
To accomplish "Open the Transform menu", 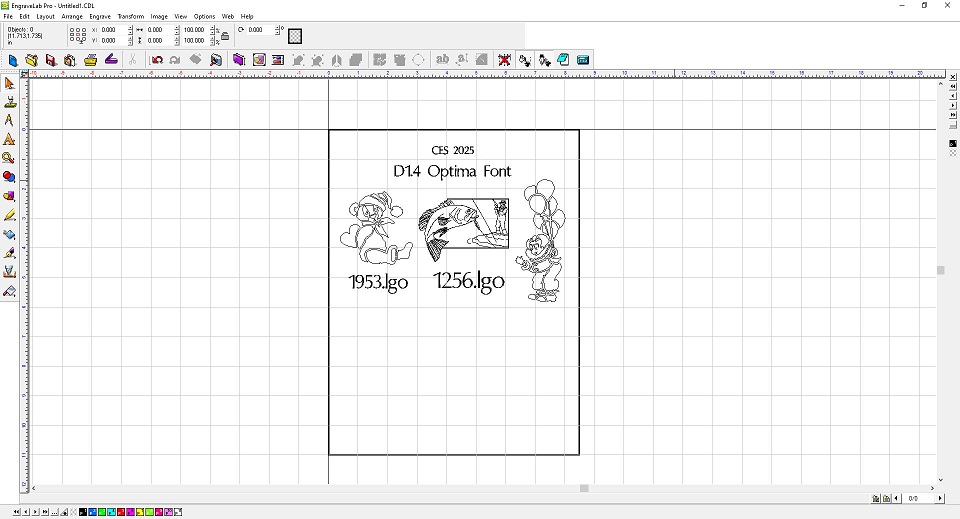I will [131, 17].
